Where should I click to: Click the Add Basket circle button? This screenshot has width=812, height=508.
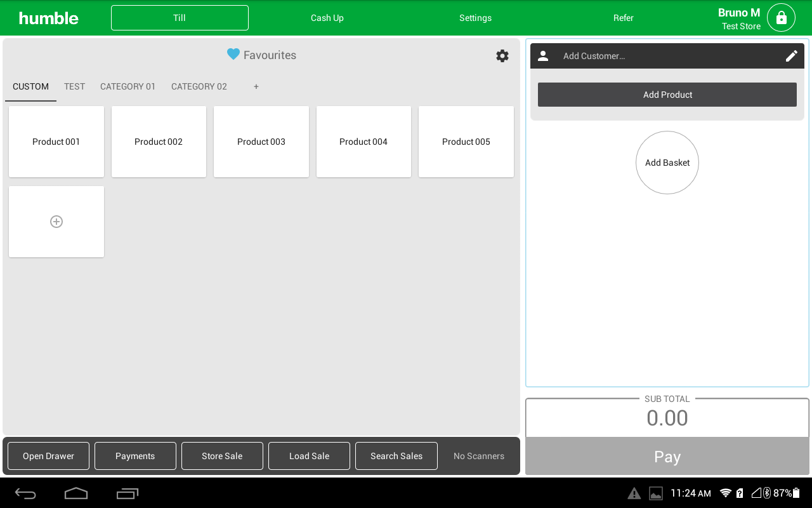667,163
